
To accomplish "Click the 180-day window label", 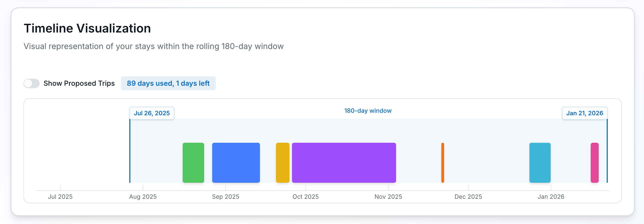I will click(368, 111).
